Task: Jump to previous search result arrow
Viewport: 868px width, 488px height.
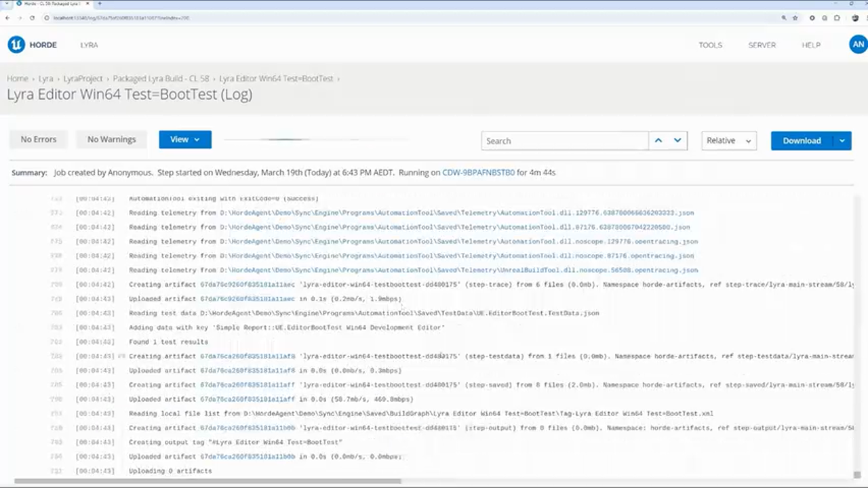Action: pos(658,140)
